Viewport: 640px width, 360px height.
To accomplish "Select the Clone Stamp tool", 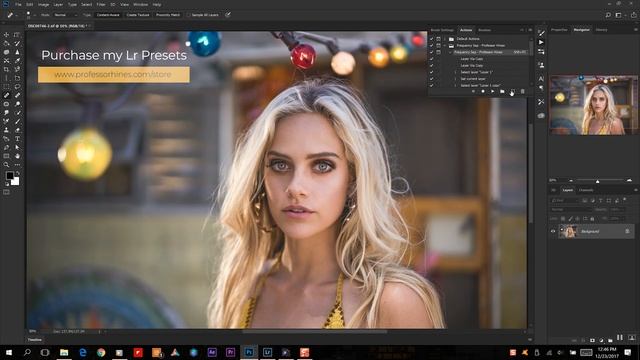I will 6,130.
